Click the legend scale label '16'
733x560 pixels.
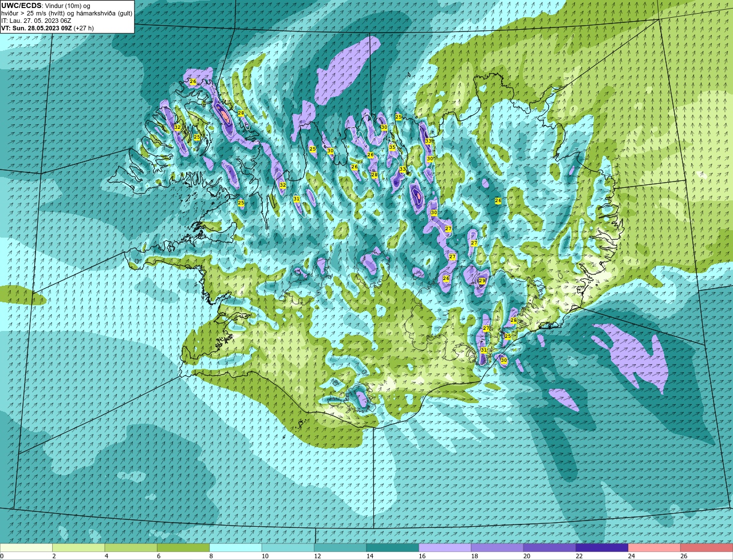tap(421, 555)
